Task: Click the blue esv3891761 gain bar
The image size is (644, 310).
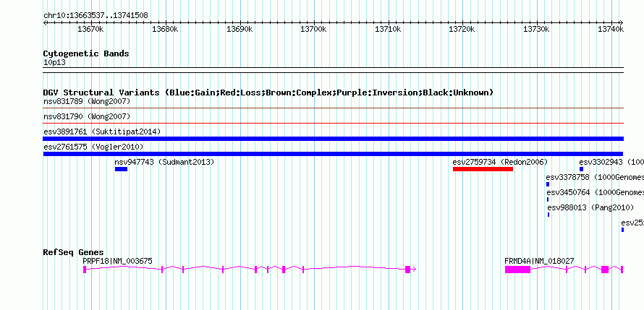Action: coord(333,139)
